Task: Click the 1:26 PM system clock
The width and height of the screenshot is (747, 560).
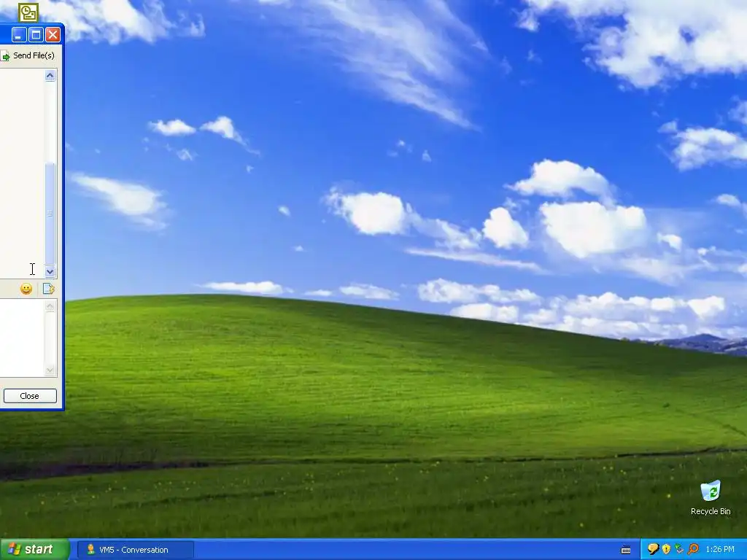Action: [x=719, y=550]
